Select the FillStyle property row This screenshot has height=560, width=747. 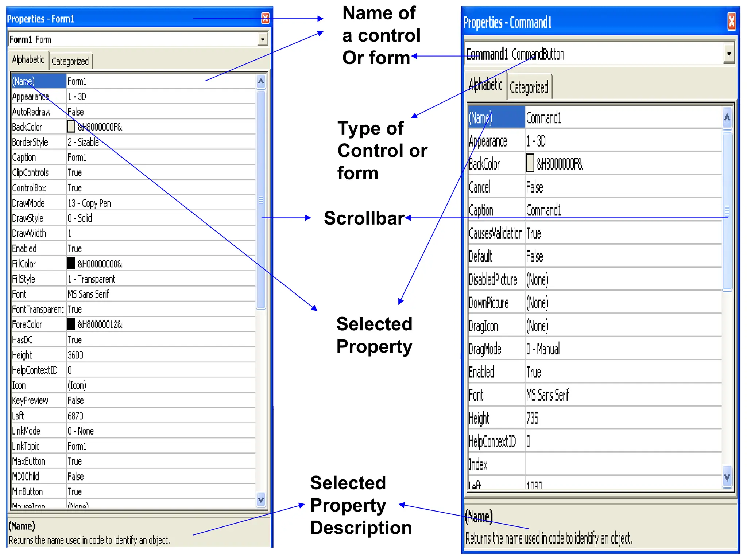pyautogui.click(x=133, y=279)
